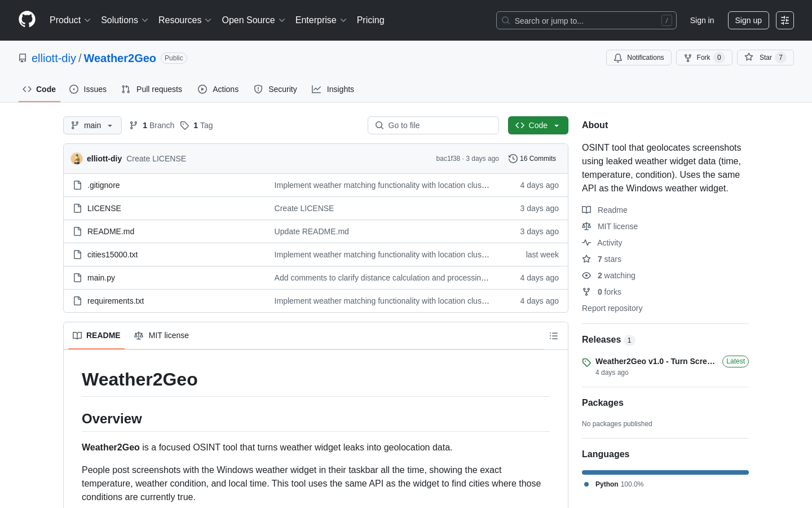Expand the Solutions menu
Viewport: 812px width, 508px height.
pyautogui.click(x=125, y=20)
